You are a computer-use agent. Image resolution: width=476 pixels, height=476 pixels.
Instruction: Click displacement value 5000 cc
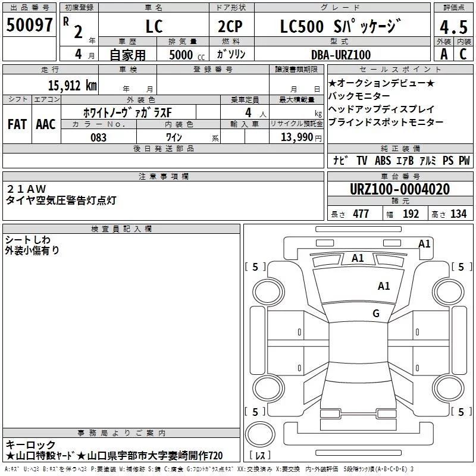187,55
